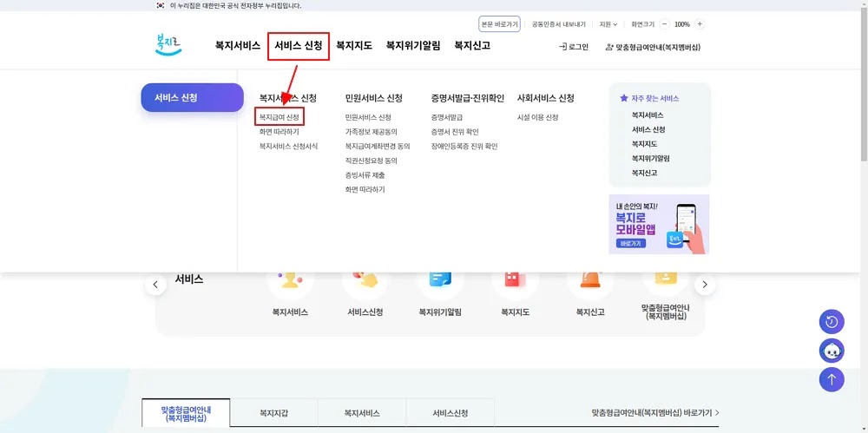The image size is (868, 433).
Task: Click 장애인등록증 진위 확인 link
Action: 464,146
